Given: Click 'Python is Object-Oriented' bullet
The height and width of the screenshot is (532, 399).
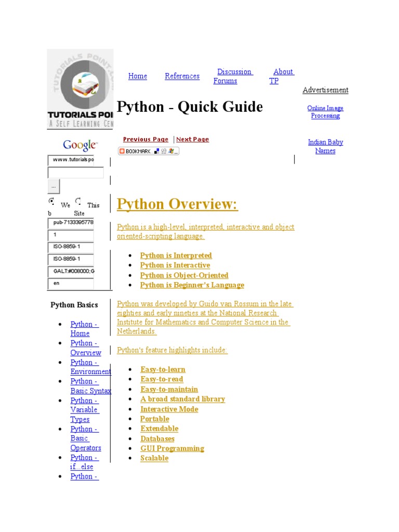Looking at the screenshot, I should pos(184,275).
